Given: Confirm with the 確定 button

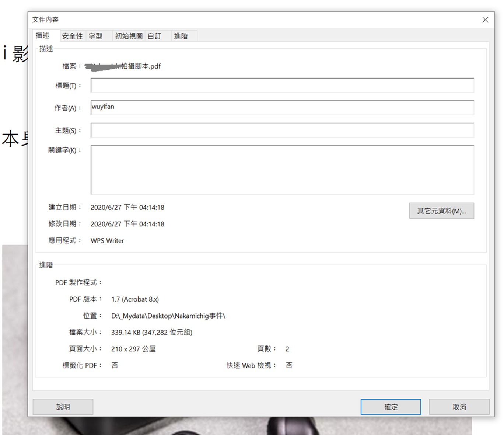Looking at the screenshot, I should [391, 407].
